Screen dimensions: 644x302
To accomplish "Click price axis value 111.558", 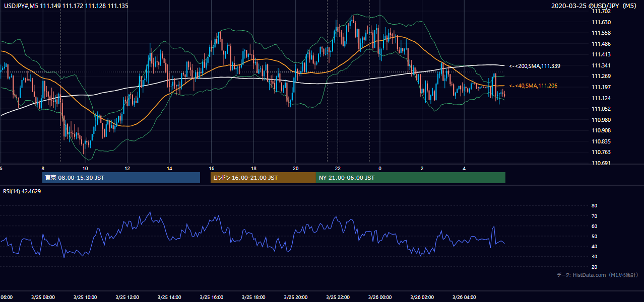I will pos(601,33).
